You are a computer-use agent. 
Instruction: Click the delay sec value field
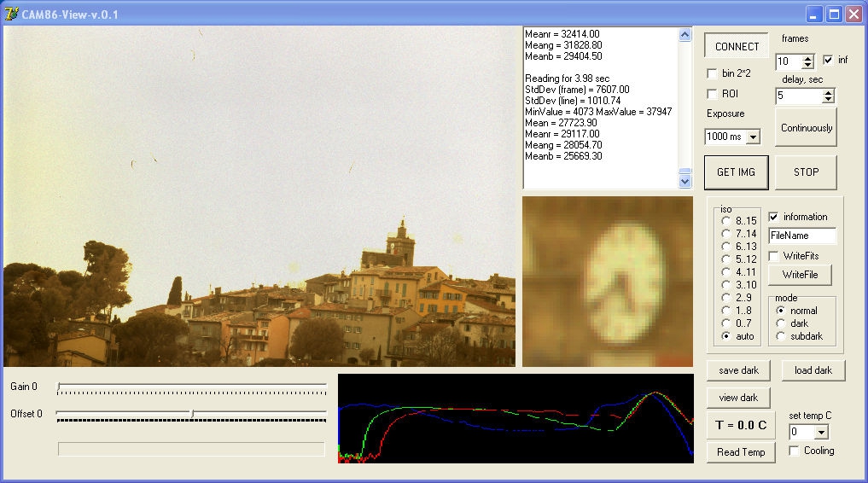800,96
